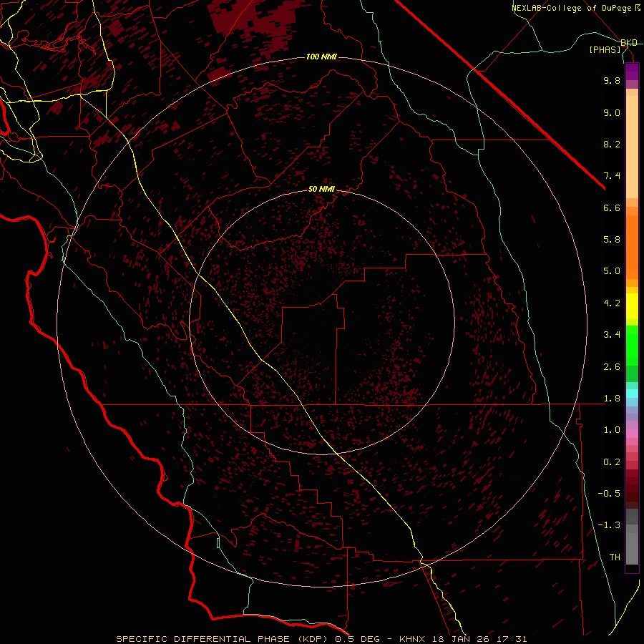Viewport: 644px width, 644px height.
Task: Click the 5.8 scale value
Action: coord(612,240)
